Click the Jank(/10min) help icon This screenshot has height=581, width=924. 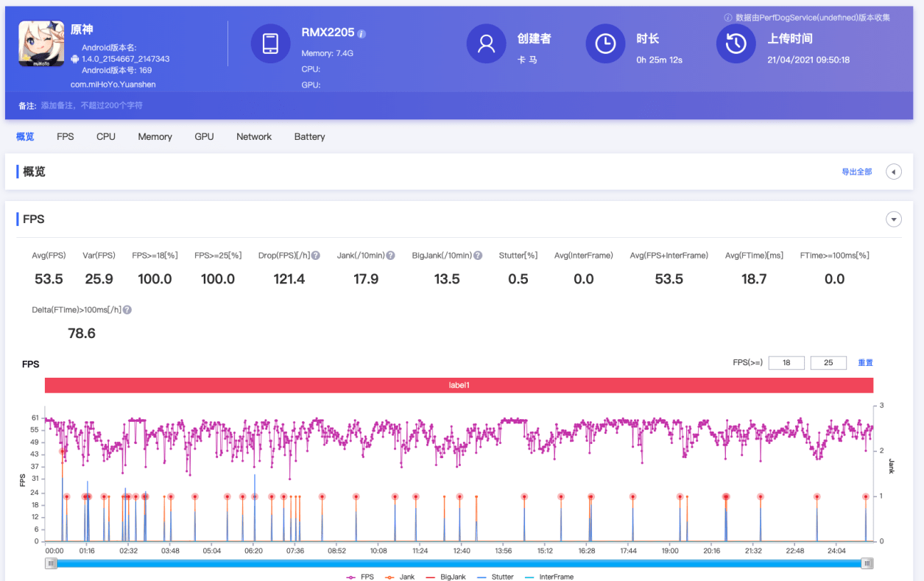coord(391,256)
